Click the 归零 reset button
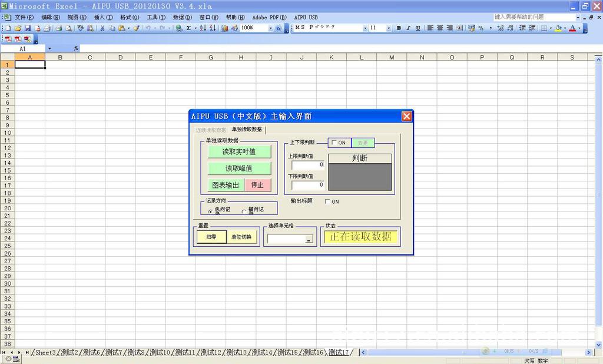 tap(211, 237)
